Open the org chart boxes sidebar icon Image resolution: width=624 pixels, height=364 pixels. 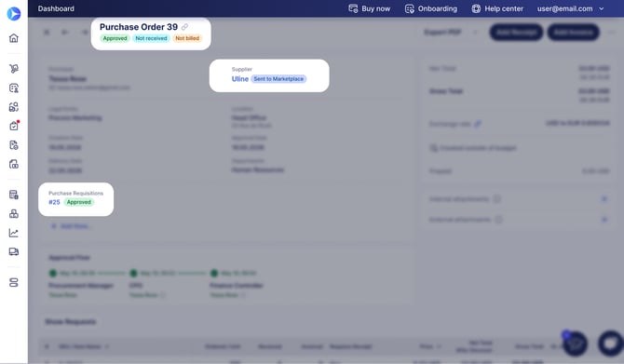14,213
